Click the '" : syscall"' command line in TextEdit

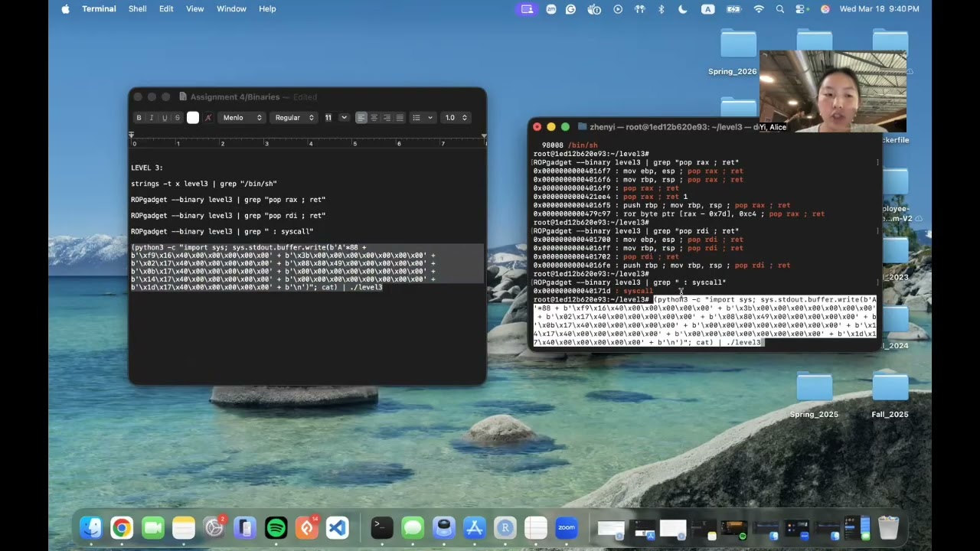coord(222,231)
